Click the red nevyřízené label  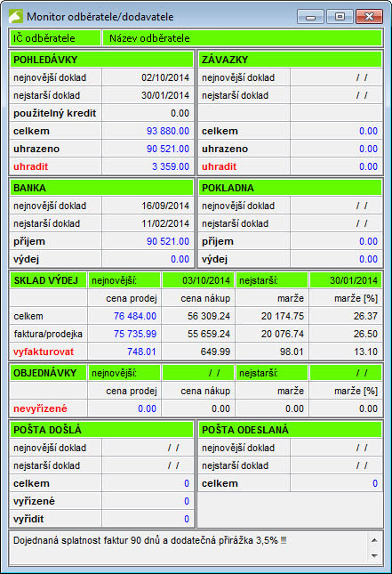coord(40,408)
